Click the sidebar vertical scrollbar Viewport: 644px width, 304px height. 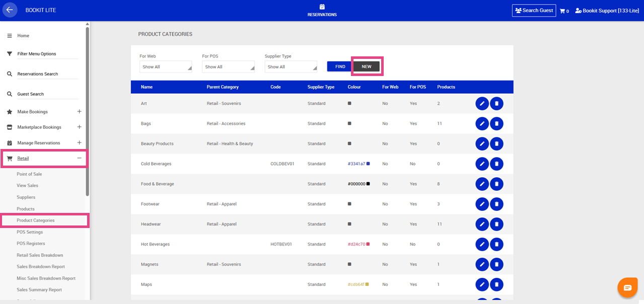coord(88,111)
